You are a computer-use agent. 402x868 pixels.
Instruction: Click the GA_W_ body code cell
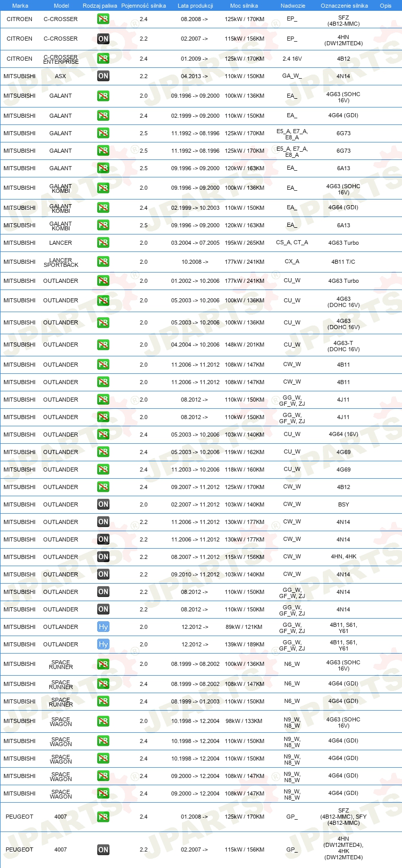pos(292,76)
